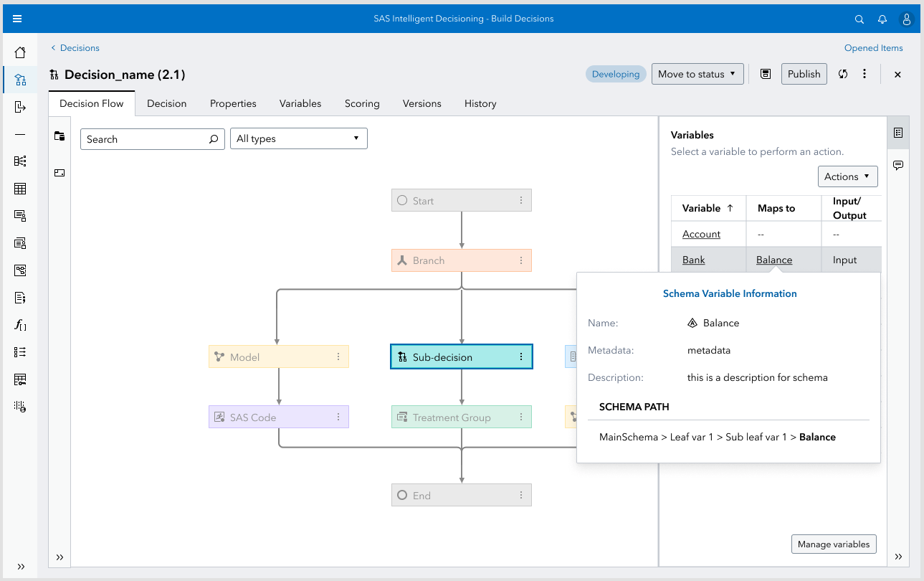Switch to the Decision Flow tab
The width and height of the screenshot is (924, 581).
[92, 103]
